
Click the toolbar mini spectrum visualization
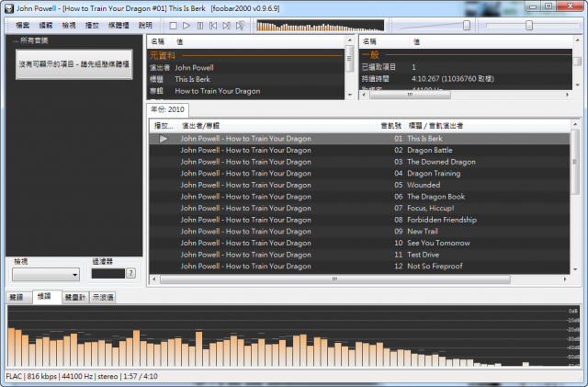(x=321, y=26)
